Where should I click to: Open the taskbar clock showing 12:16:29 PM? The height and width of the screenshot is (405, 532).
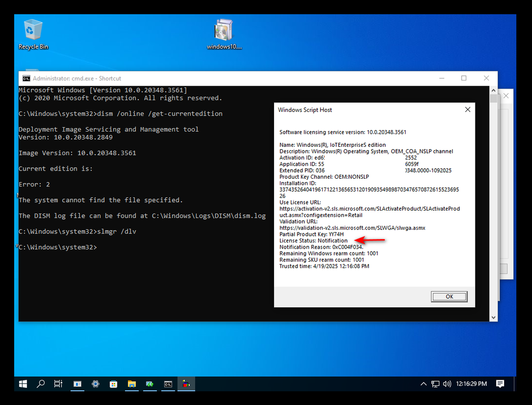click(471, 384)
